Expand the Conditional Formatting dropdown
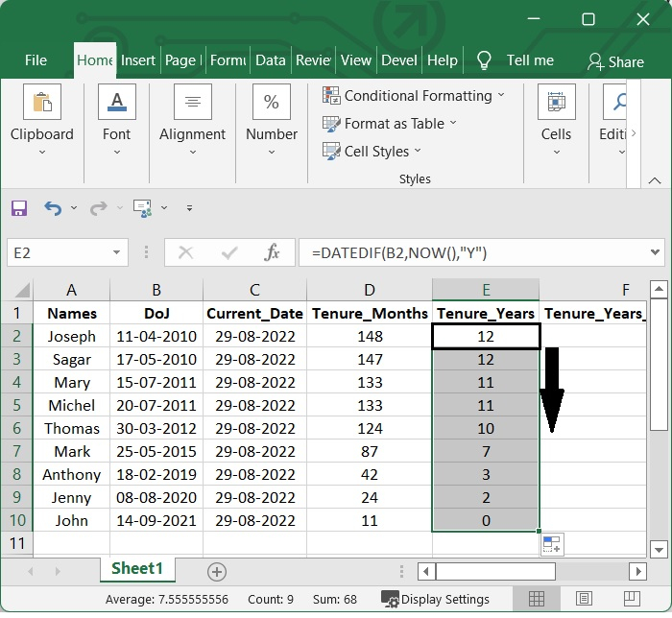 pyautogui.click(x=502, y=96)
